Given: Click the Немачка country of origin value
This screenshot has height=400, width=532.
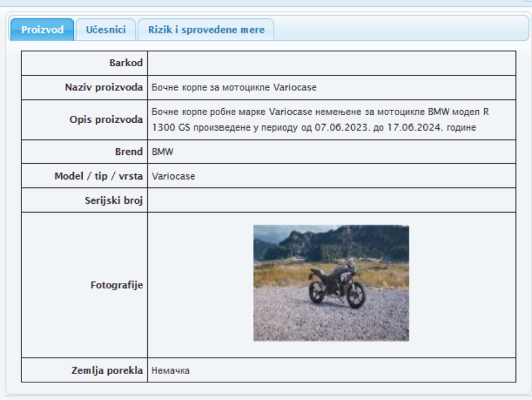Looking at the screenshot, I should 170,370.
